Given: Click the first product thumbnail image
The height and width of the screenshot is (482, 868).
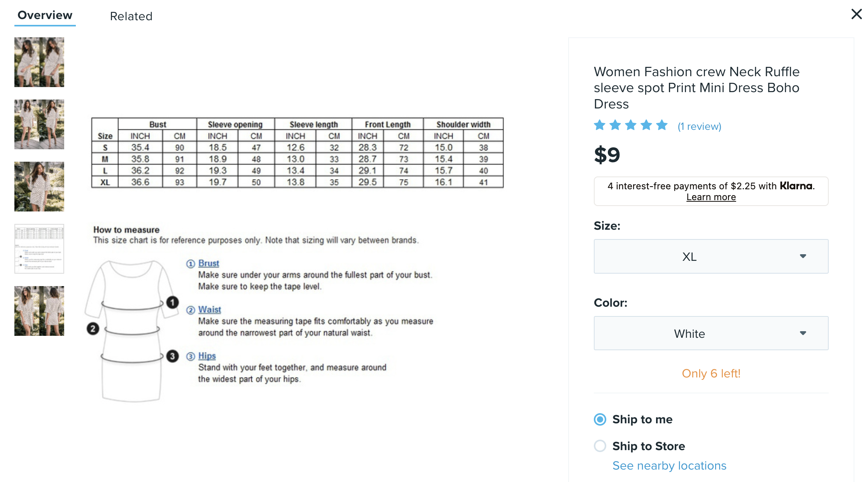Looking at the screenshot, I should coord(39,62).
